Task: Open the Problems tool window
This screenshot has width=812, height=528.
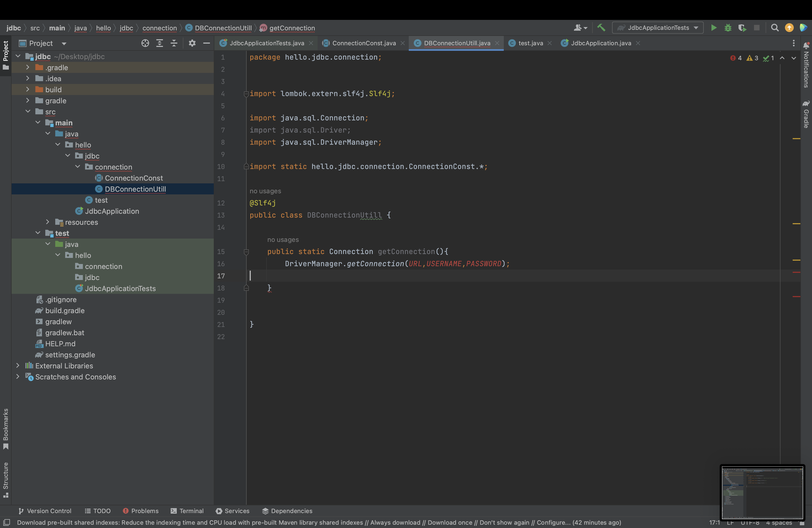Action: tap(141, 511)
